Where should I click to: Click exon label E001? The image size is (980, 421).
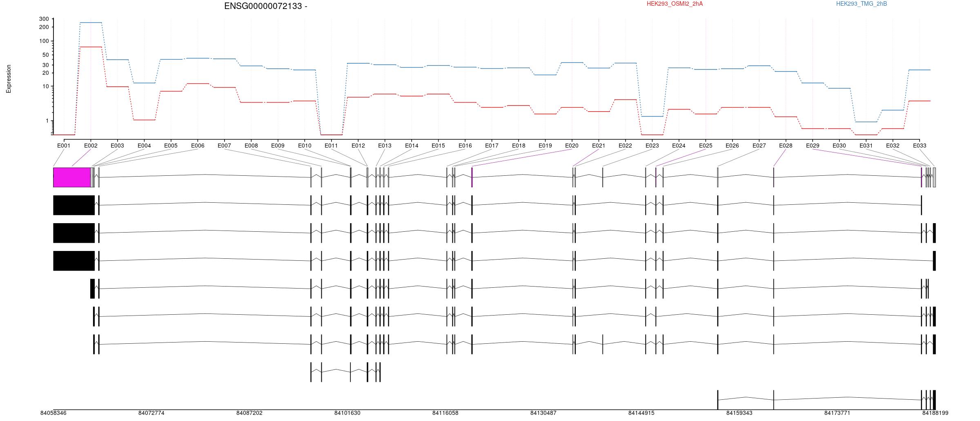tap(64, 146)
